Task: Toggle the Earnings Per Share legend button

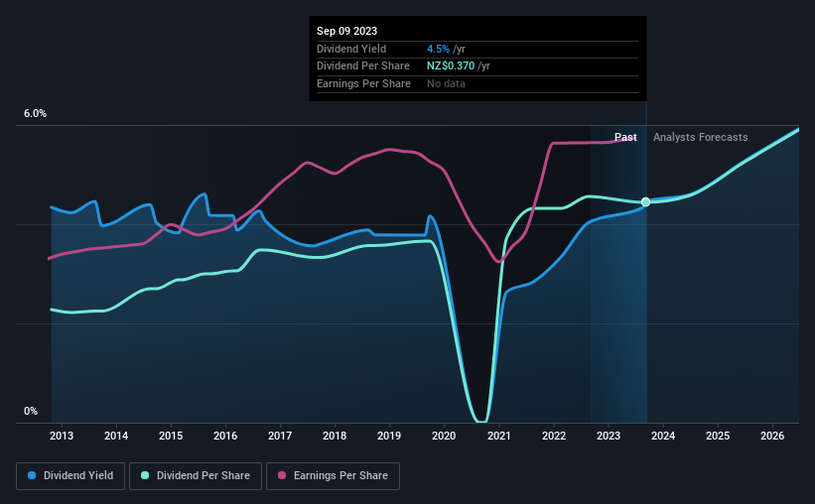Action: point(333,476)
